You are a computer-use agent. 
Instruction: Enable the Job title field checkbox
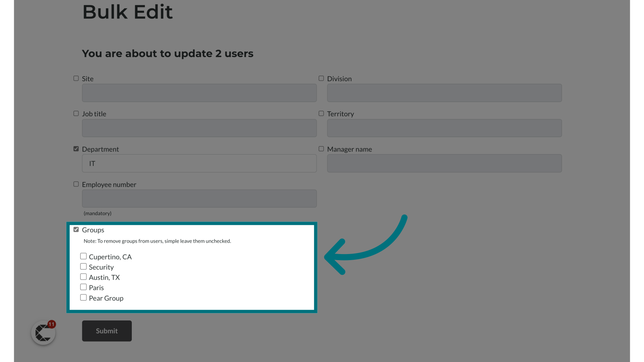point(75,113)
